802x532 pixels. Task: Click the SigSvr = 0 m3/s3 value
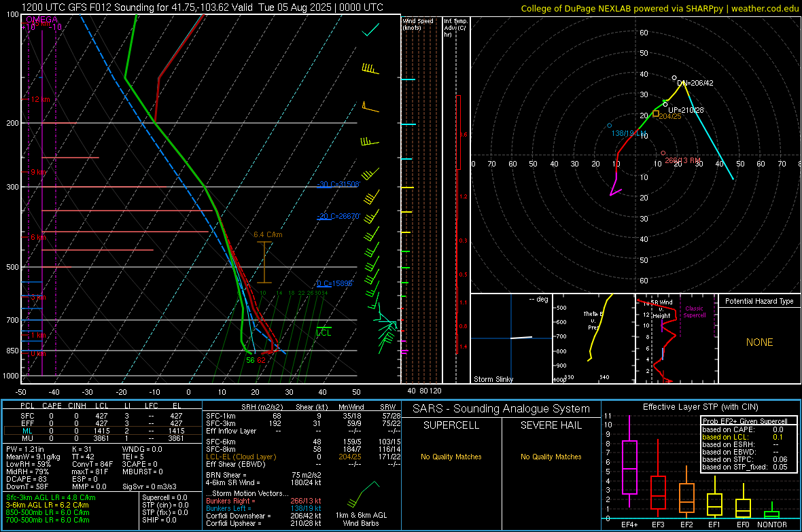(x=150, y=487)
